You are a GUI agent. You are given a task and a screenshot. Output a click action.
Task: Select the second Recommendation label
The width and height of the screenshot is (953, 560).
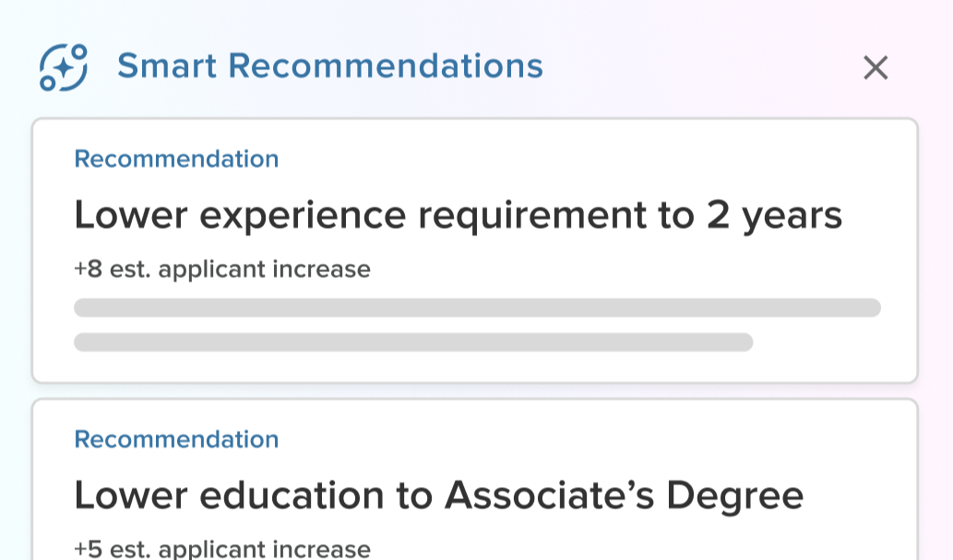[175, 440]
